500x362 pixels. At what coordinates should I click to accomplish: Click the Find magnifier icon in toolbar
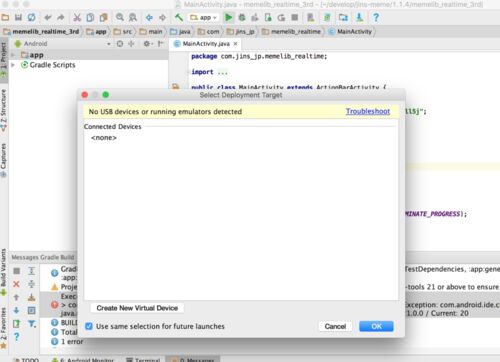coord(120,17)
